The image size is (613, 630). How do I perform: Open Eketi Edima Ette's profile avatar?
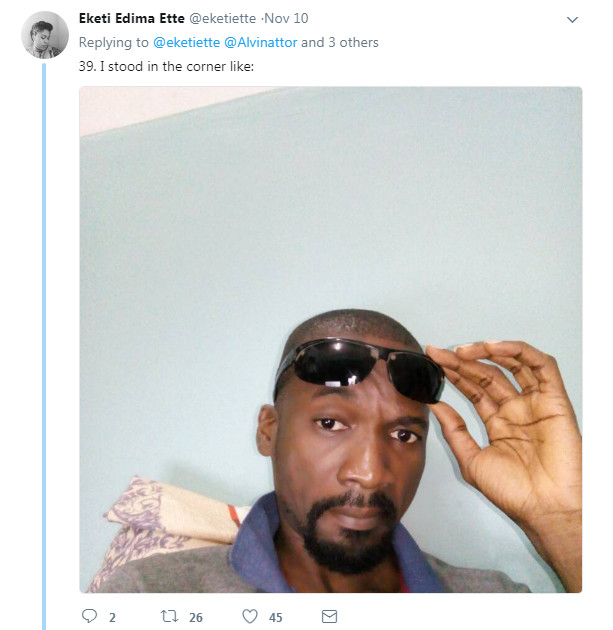tap(45, 35)
